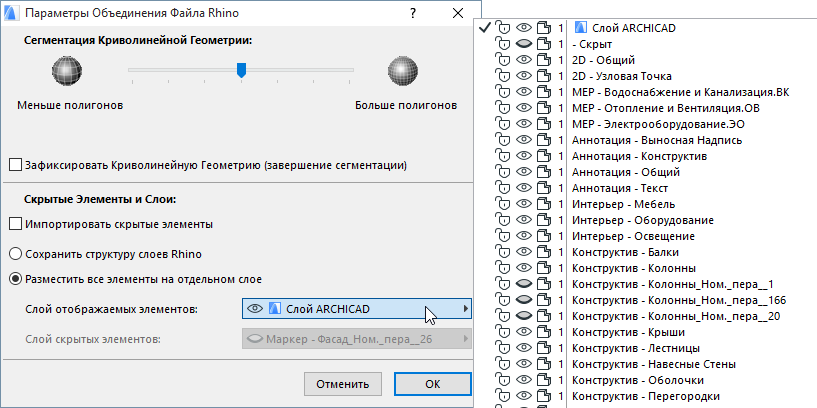Confirm dialog with OK button
817x408 pixels.
pyautogui.click(x=432, y=385)
